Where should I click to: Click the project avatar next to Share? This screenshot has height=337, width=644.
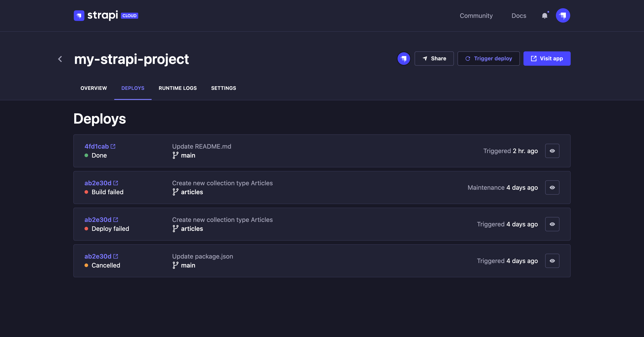(x=404, y=59)
